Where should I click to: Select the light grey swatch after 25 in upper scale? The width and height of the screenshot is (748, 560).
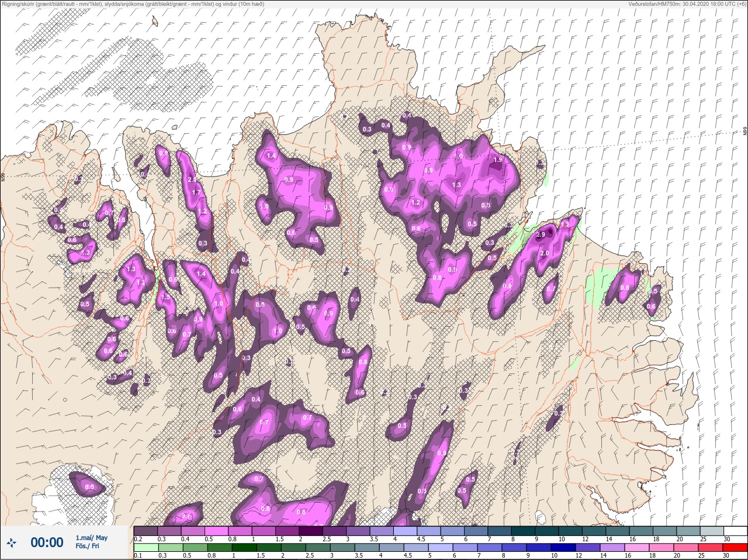click(x=711, y=531)
